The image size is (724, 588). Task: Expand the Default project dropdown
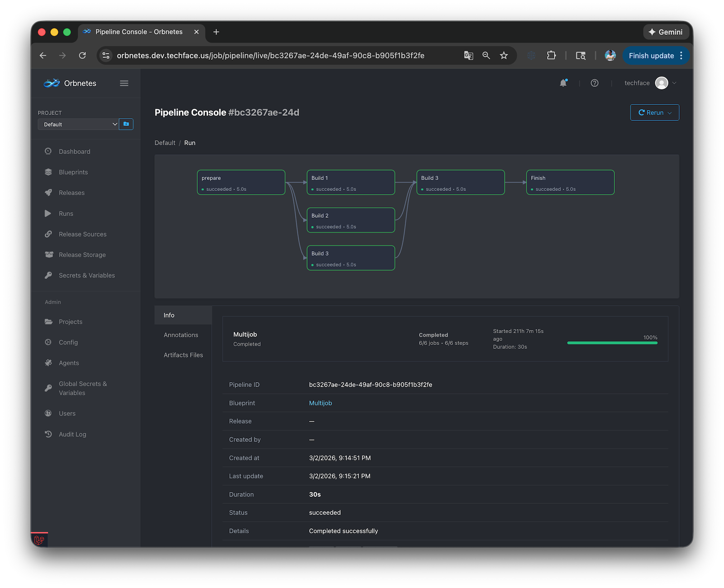[78, 124]
